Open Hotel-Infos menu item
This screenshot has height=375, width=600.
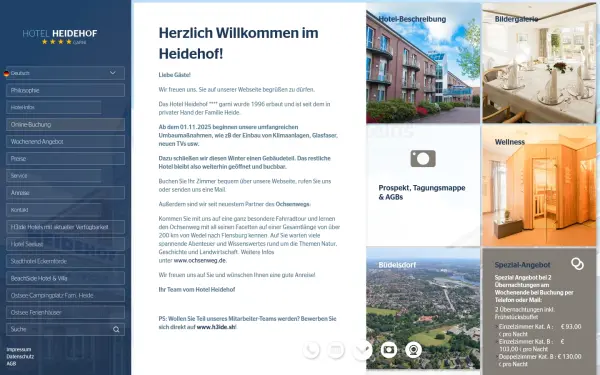(54, 108)
